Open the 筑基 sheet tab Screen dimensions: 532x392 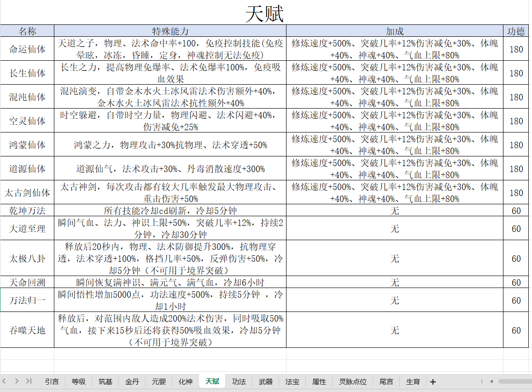click(x=105, y=381)
